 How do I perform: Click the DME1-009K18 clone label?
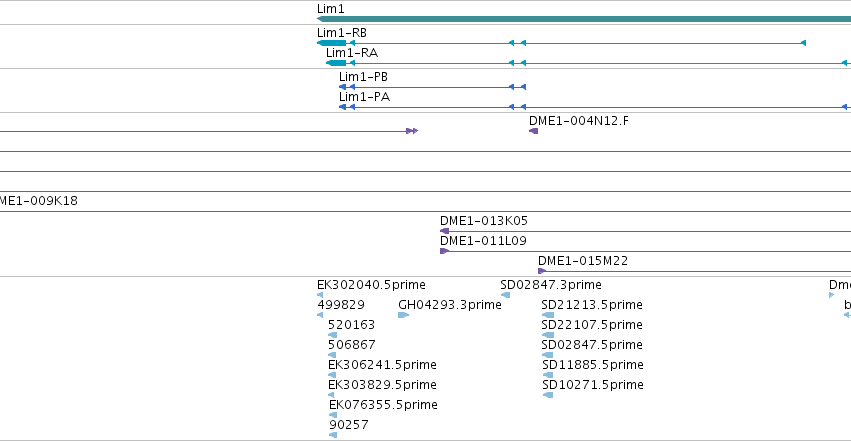click(x=39, y=201)
